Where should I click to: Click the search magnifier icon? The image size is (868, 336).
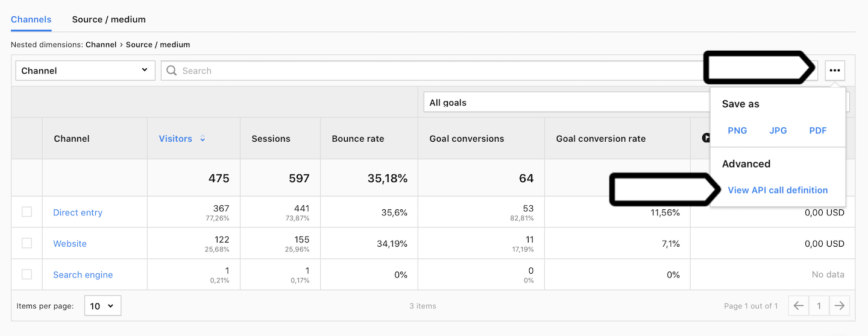tap(172, 71)
